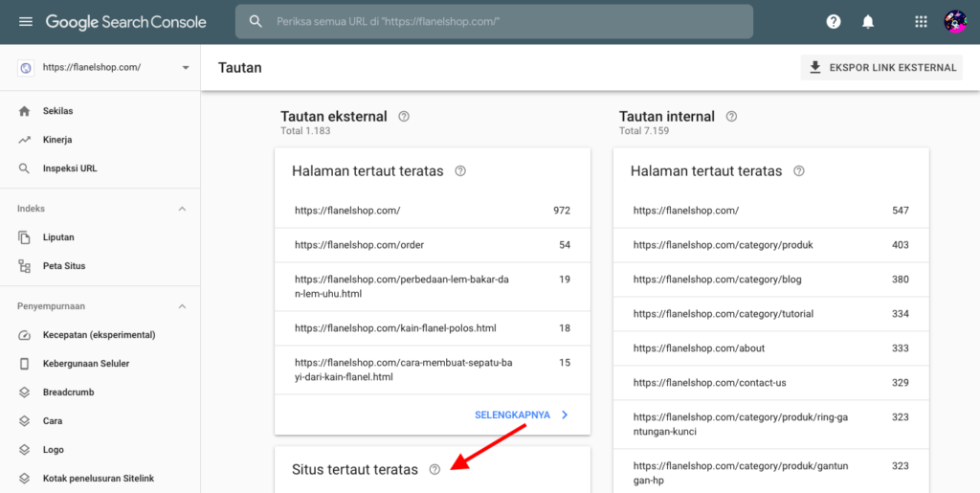Click the Kinerja trend line icon

(24, 140)
